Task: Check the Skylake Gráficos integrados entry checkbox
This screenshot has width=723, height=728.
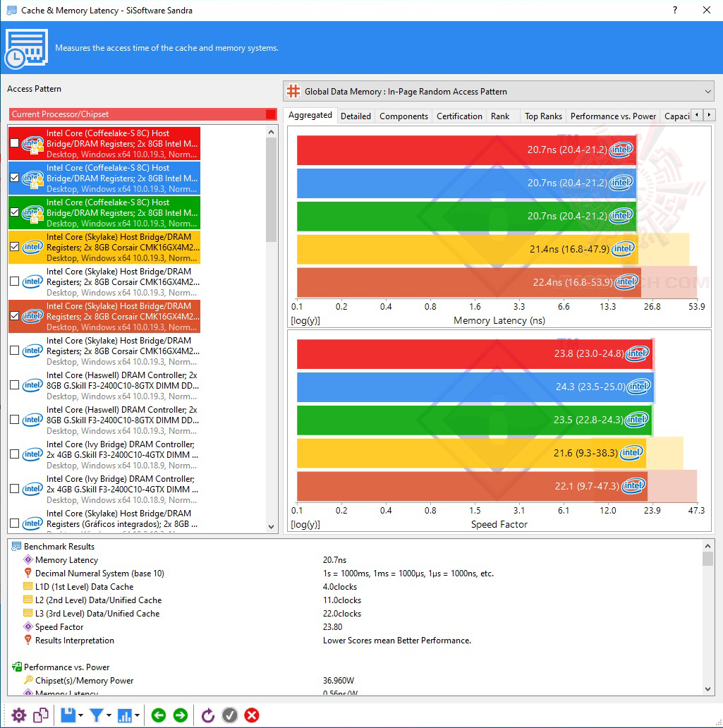Action: point(14,523)
